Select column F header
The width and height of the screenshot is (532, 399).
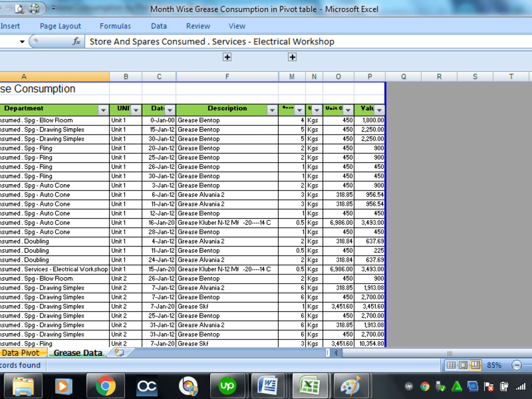pos(227,77)
